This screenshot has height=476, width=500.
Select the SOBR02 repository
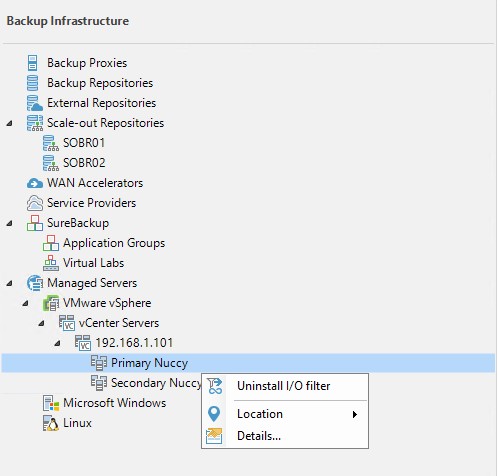coord(84,163)
